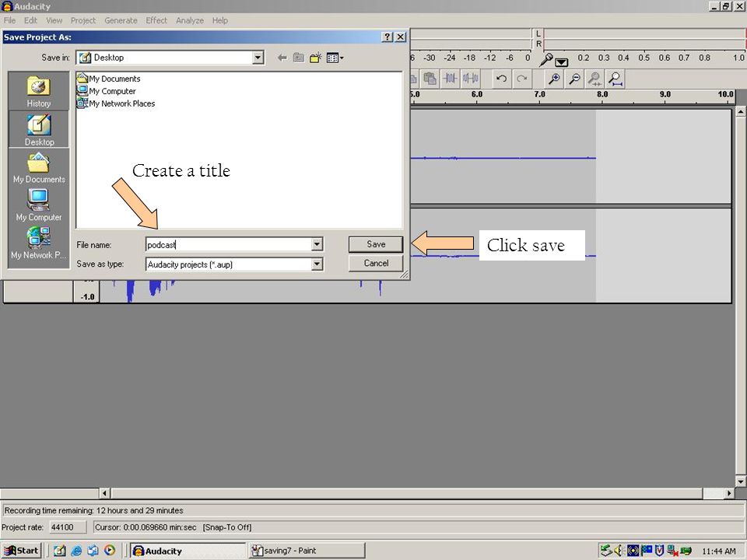The image size is (747, 560).
Task: Undo the last action using the toolbar
Action: [x=501, y=79]
